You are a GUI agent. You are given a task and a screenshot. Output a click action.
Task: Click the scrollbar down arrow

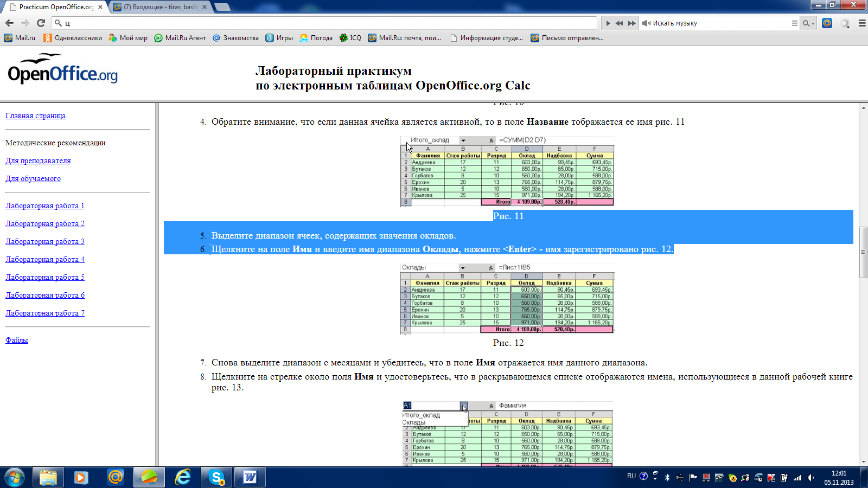[863, 462]
